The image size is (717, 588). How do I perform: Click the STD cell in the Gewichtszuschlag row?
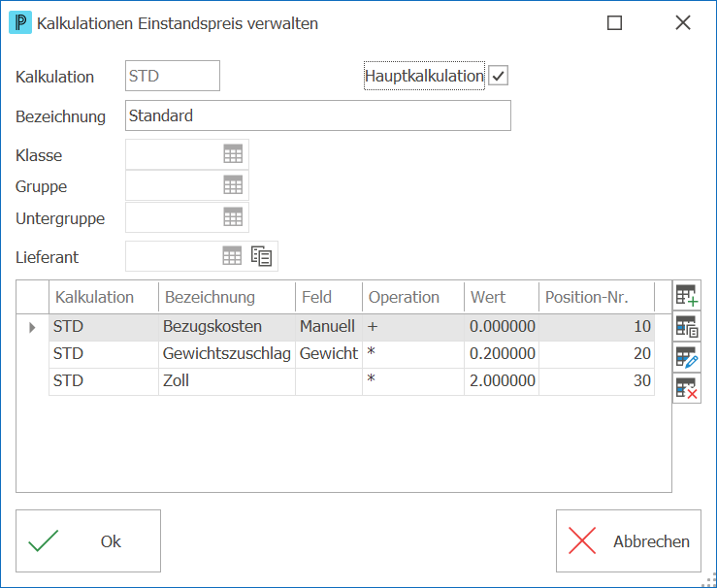pyautogui.click(x=104, y=354)
